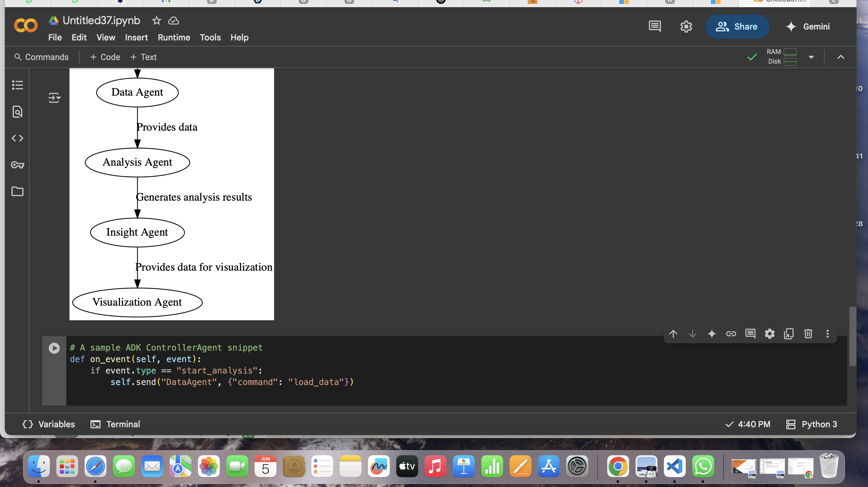Viewport: 868px width, 487px height.
Task: Open the Tools menu
Action: click(x=210, y=37)
